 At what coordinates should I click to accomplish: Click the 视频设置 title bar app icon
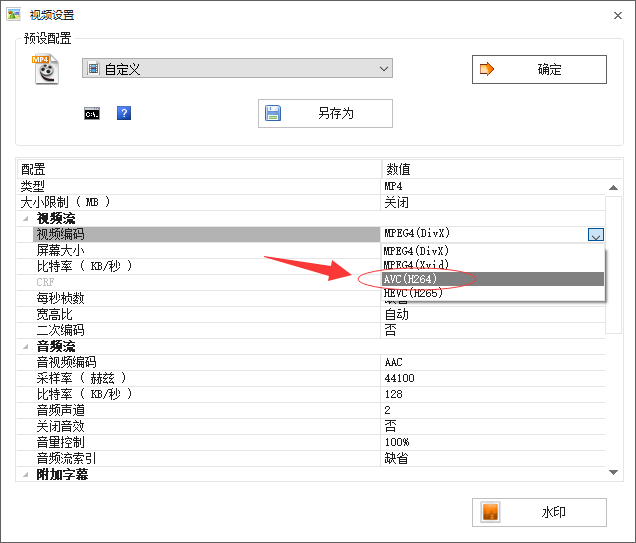click(x=14, y=15)
